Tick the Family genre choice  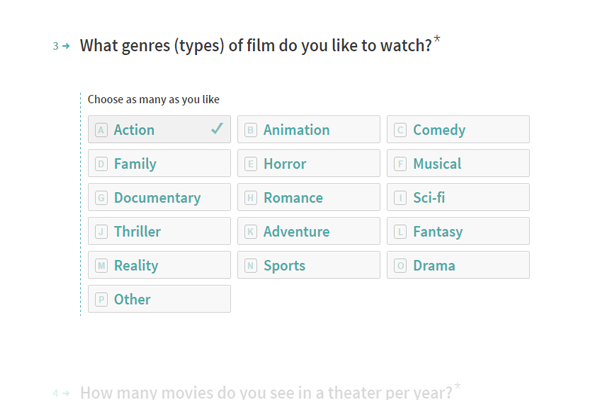[159, 163]
